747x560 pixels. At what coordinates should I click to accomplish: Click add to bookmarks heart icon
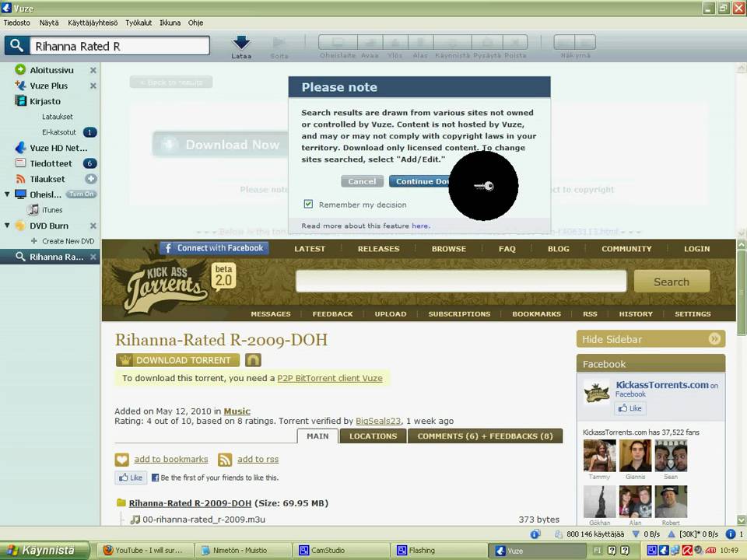(x=122, y=460)
